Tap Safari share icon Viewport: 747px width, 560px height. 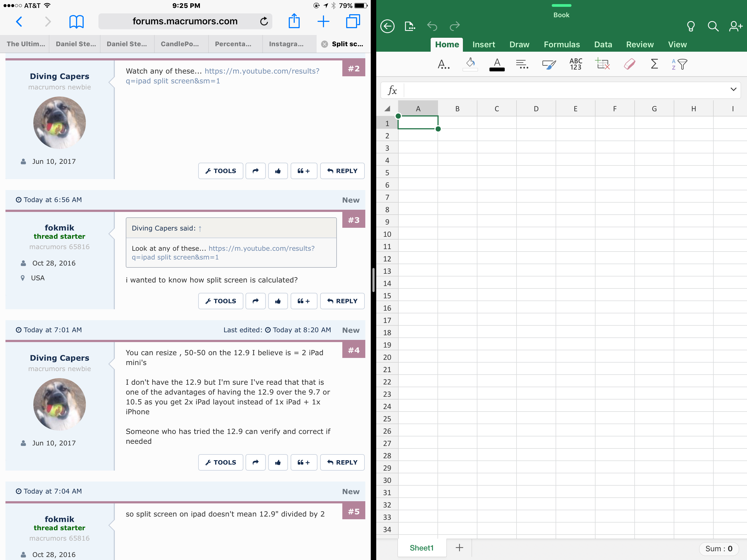294,21
